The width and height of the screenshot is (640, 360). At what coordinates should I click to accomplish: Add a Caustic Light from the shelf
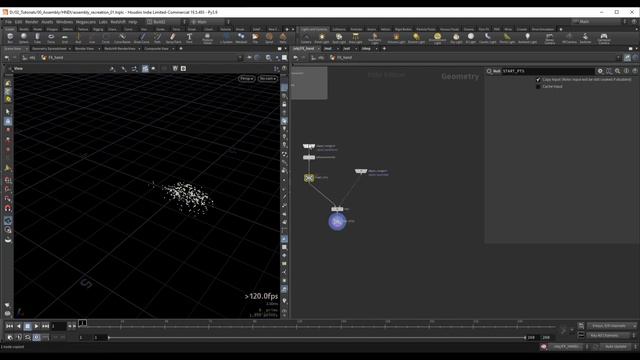[487, 38]
